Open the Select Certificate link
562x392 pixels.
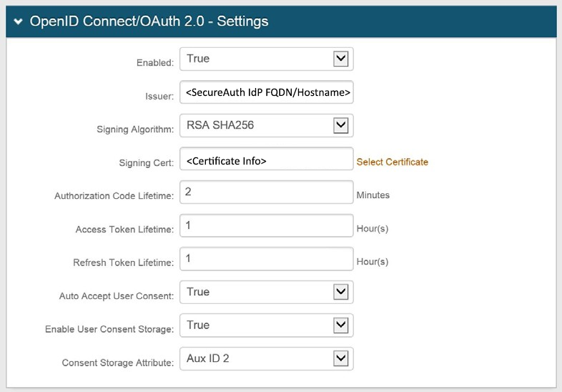[x=392, y=162]
